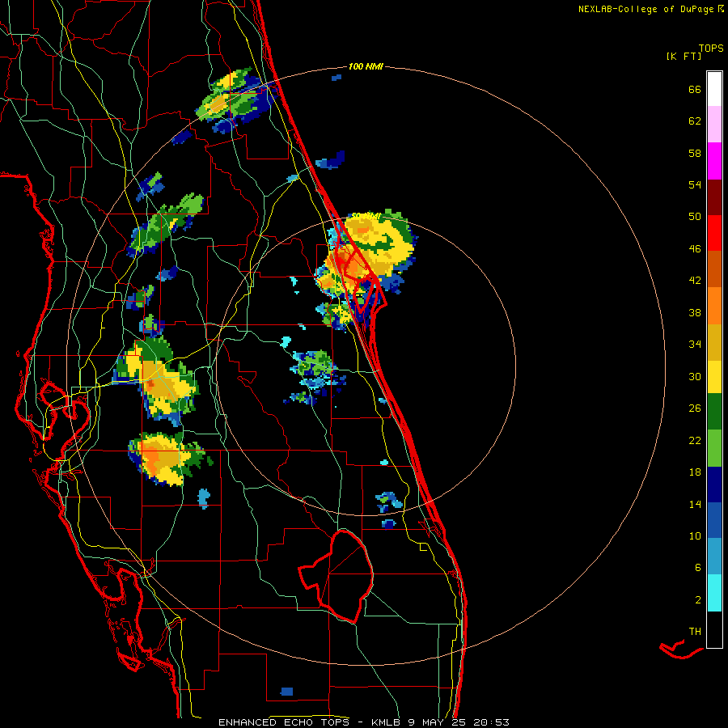Select the light pink legend color band

[714, 124]
